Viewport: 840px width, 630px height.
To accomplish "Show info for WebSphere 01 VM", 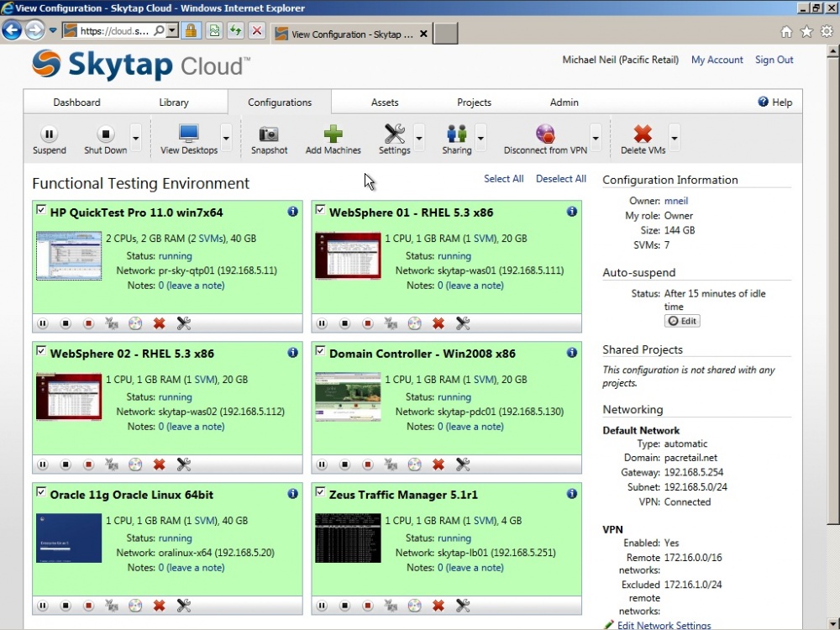I will tap(571, 212).
